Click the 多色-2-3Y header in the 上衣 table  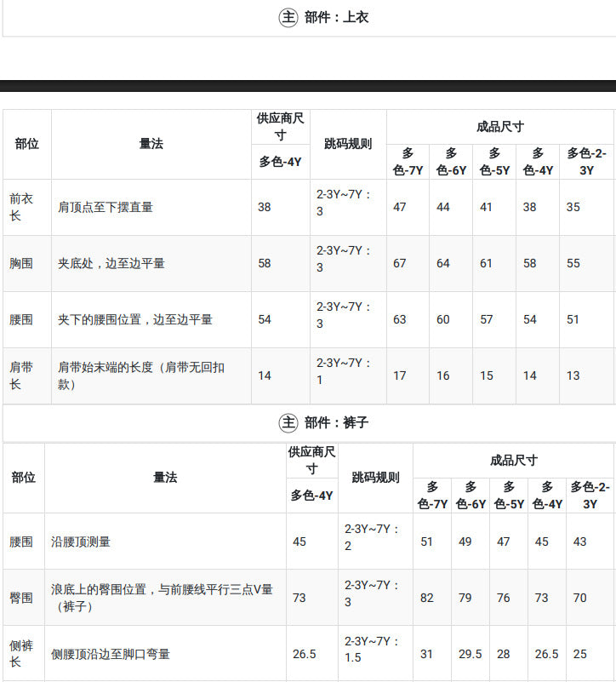click(x=586, y=162)
